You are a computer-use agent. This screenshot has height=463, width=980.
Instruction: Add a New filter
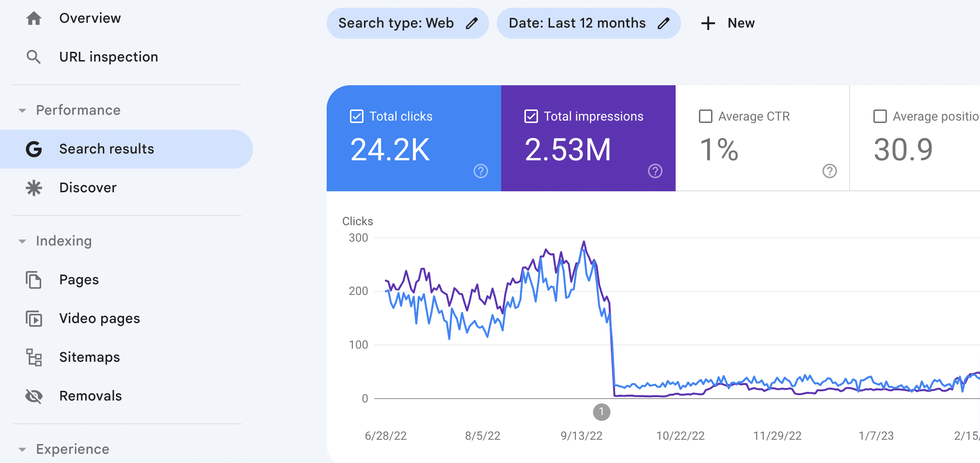[x=727, y=23]
